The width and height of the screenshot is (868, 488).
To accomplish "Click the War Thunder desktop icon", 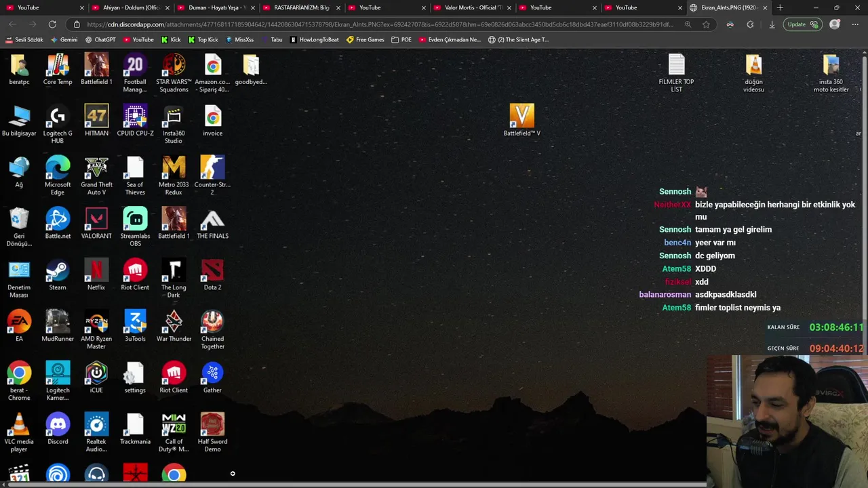I will click(x=174, y=327).
